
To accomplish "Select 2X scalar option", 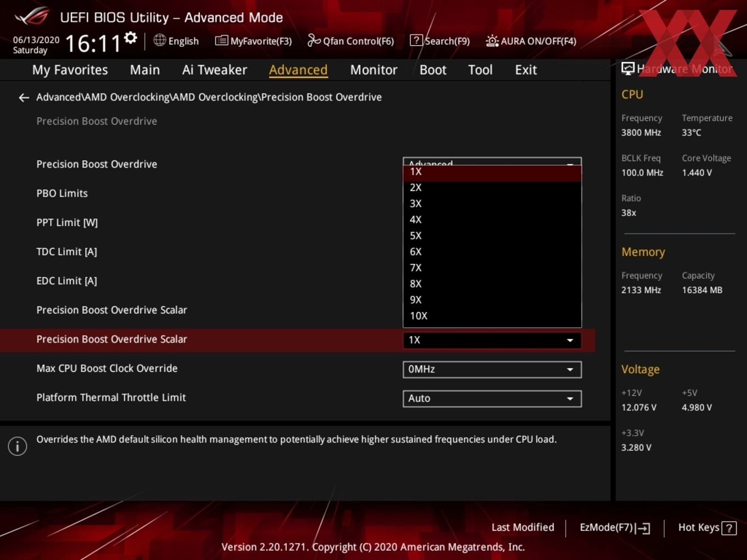I will [x=492, y=188].
